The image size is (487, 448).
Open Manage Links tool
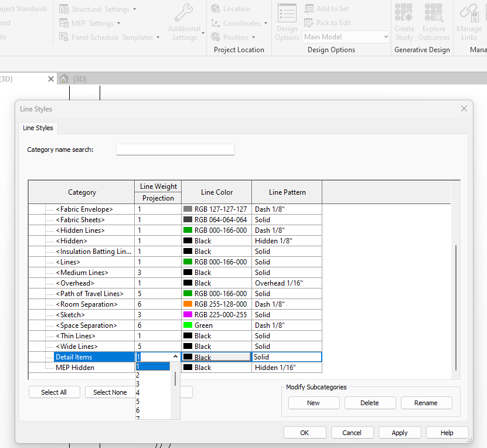coord(469,22)
